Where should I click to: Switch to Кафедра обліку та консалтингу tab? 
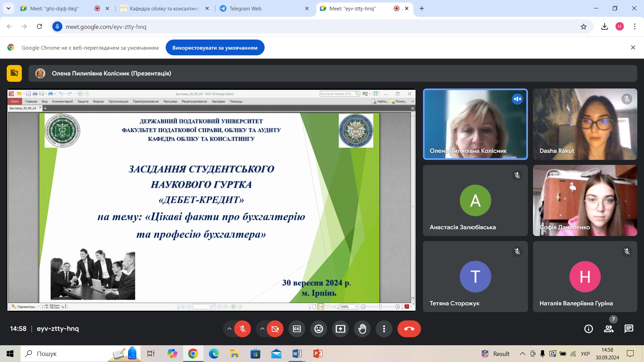click(x=164, y=8)
